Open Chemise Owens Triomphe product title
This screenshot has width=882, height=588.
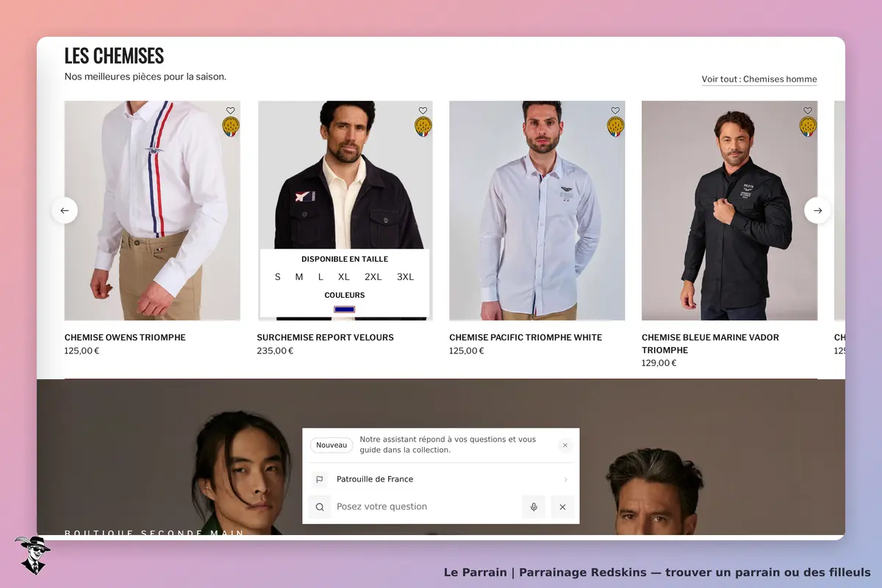(125, 337)
